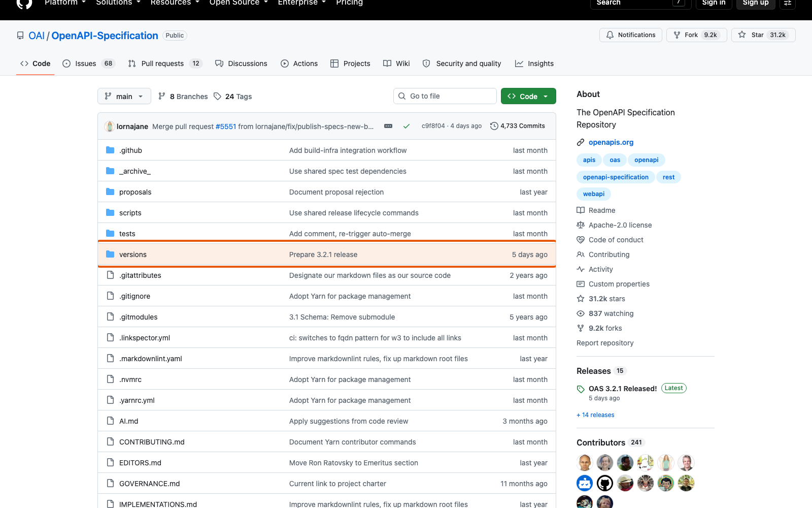Open the proposals folder
Image resolution: width=812 pixels, height=508 pixels.
(x=136, y=192)
